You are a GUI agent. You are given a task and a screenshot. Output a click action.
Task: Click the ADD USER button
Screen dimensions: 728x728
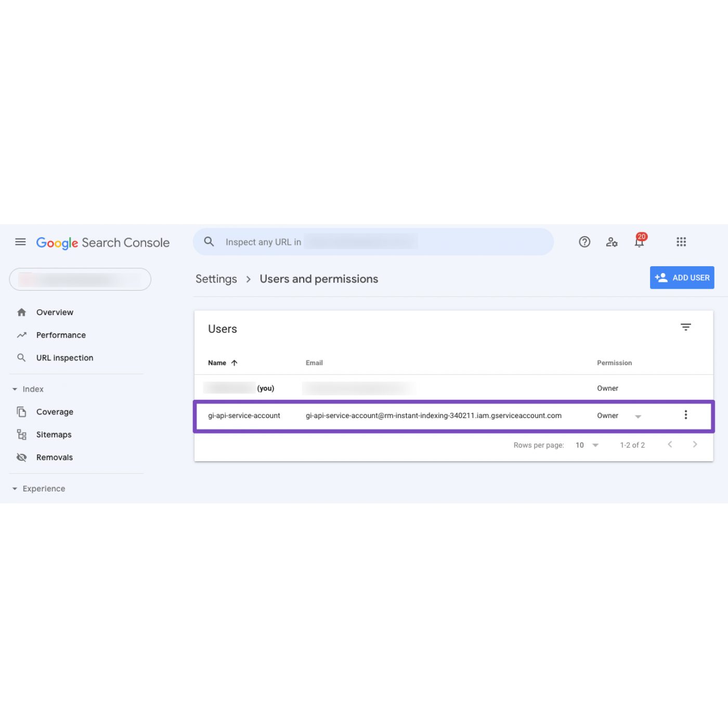[682, 278]
